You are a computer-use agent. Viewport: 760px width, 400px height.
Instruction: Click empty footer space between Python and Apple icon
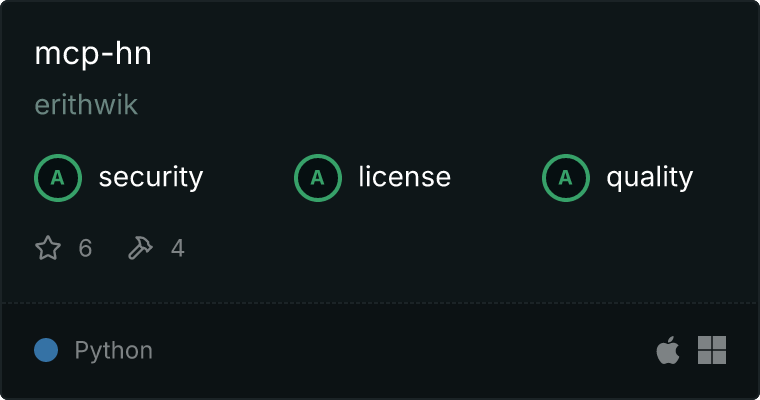point(402,350)
